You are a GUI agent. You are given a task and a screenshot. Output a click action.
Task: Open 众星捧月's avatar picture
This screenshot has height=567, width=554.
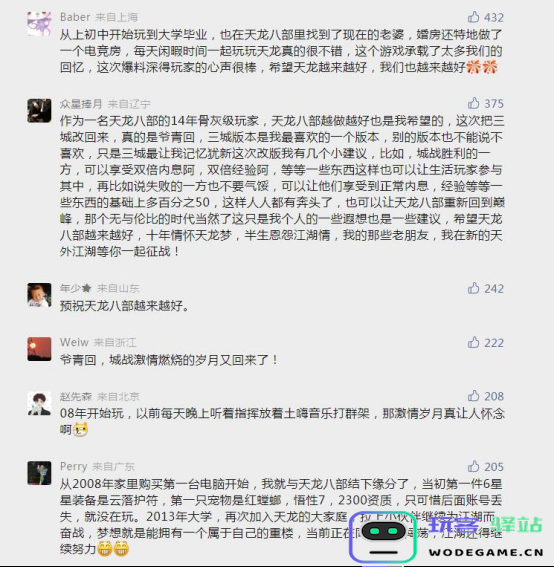(39, 110)
